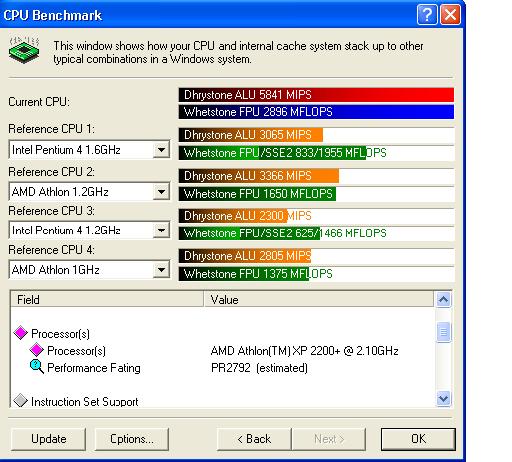Click the help question mark button
Image resolution: width=512 pixels, height=462 pixels.
pos(427,15)
